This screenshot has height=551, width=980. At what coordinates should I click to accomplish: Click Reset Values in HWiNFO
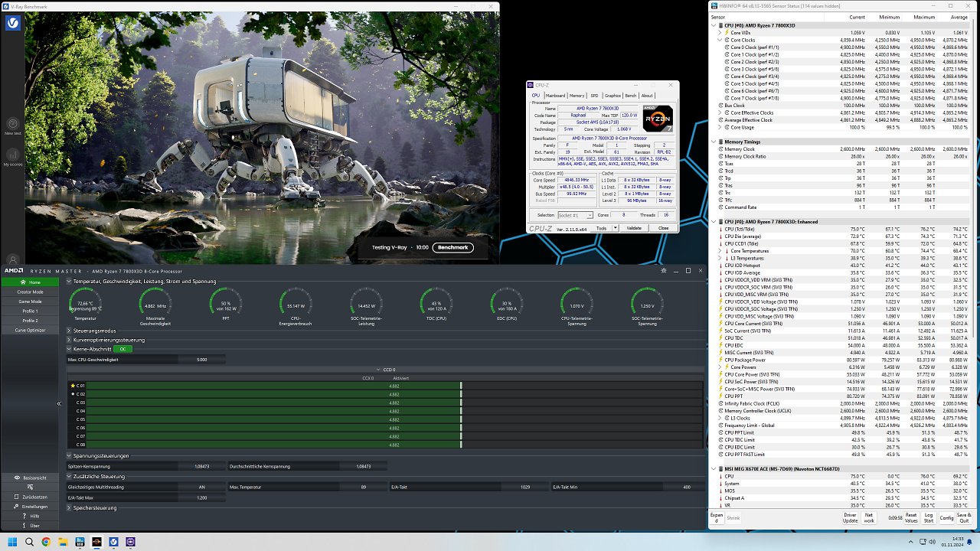[911, 518]
